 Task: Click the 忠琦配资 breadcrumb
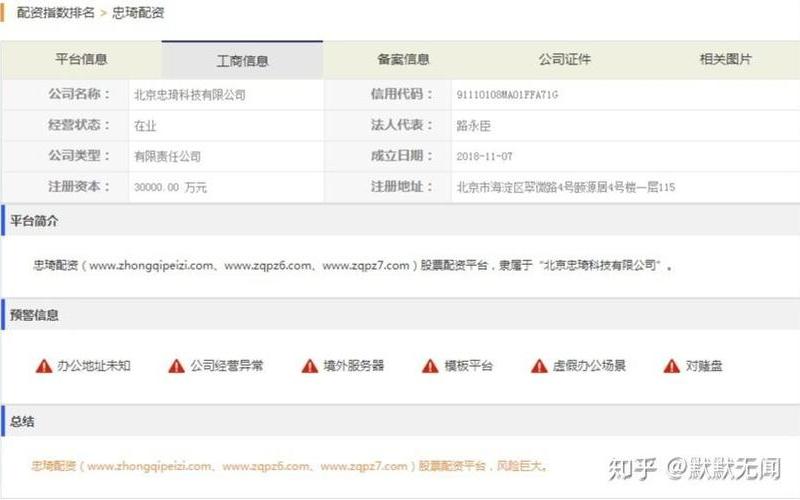click(138, 13)
